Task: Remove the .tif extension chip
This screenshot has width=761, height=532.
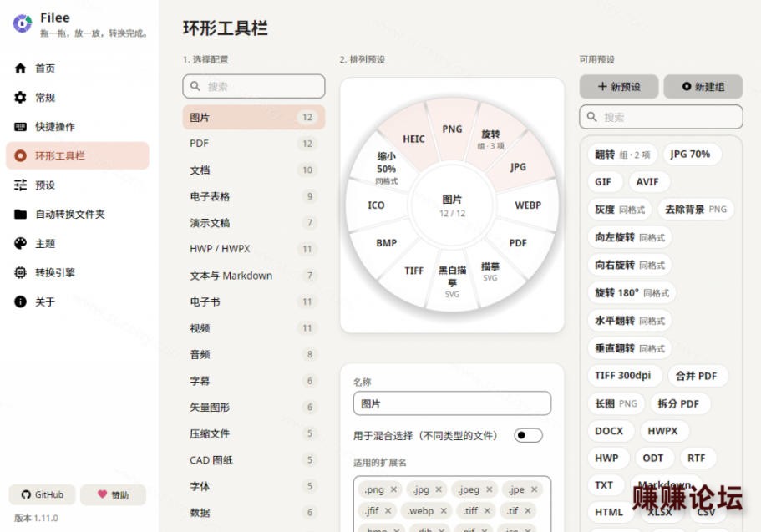Action: [x=528, y=510]
